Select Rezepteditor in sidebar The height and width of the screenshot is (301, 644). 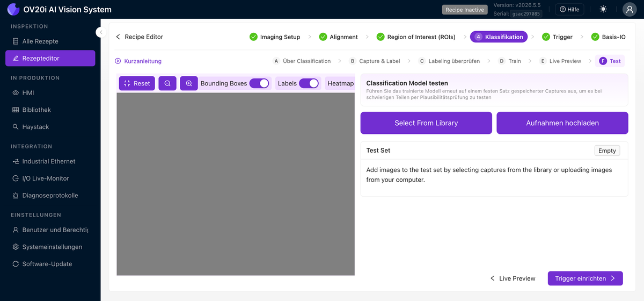50,58
